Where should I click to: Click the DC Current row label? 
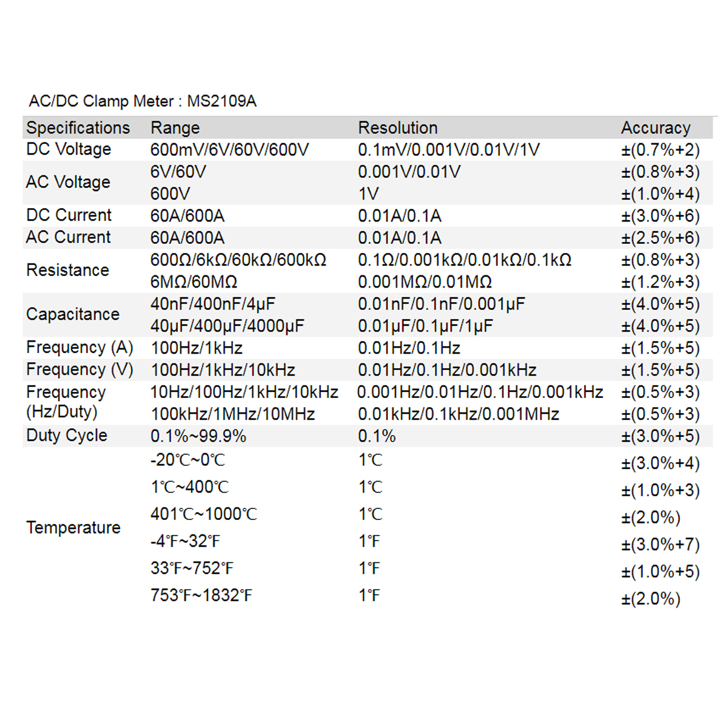pyautogui.click(x=69, y=215)
